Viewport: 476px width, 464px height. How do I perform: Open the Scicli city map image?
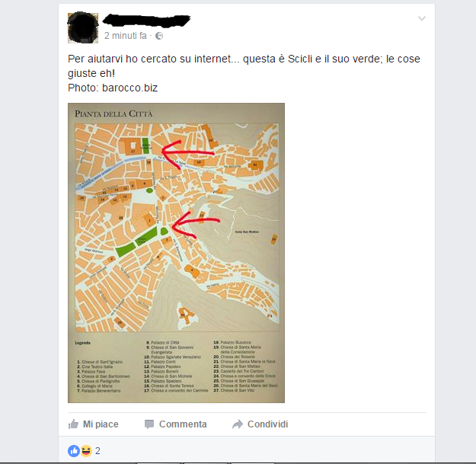pos(176,253)
